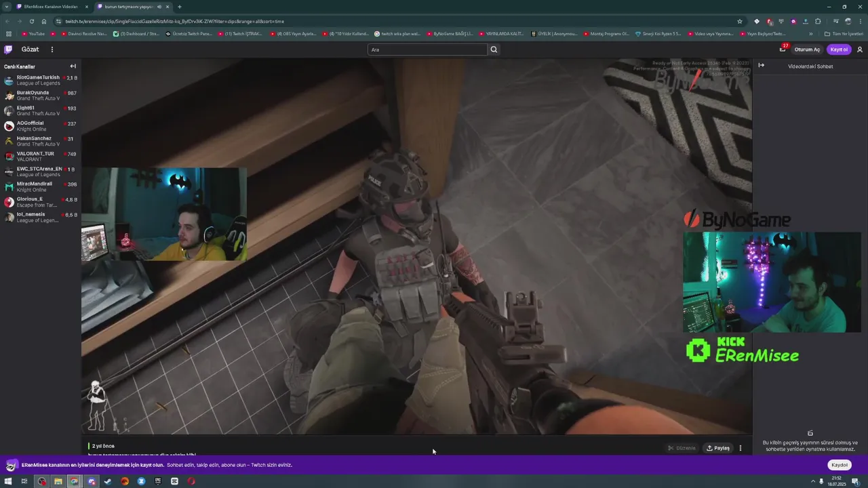
Task: Open the site information icon in the address bar
Action: pos(59,21)
